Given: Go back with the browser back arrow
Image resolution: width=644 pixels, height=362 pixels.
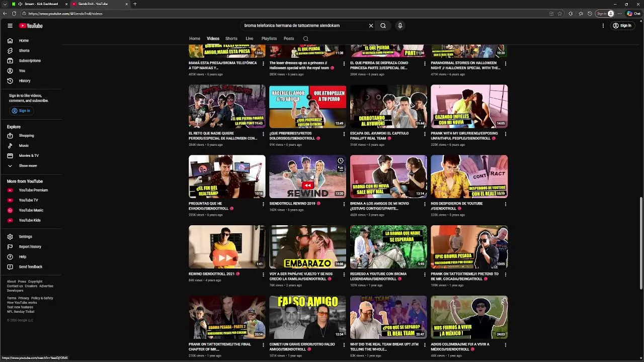Looking at the screenshot, I should click(x=5, y=14).
